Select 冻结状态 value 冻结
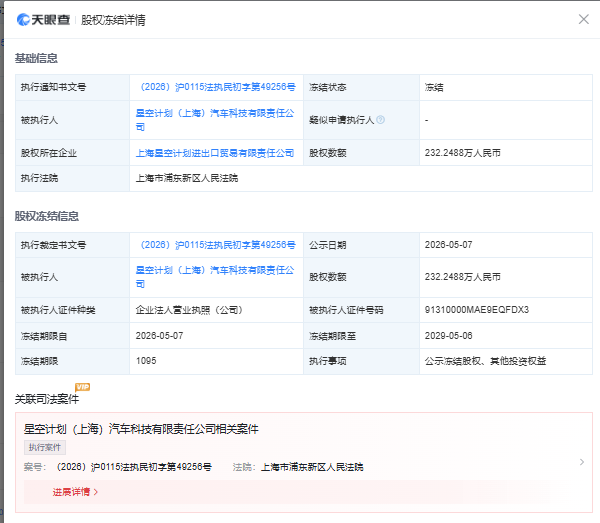 point(434,87)
